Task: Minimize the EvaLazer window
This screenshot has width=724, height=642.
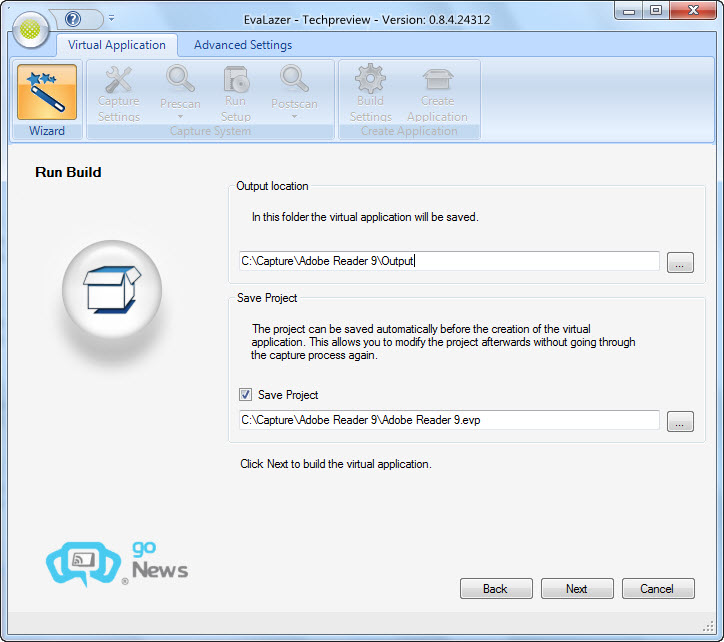Action: [x=628, y=11]
